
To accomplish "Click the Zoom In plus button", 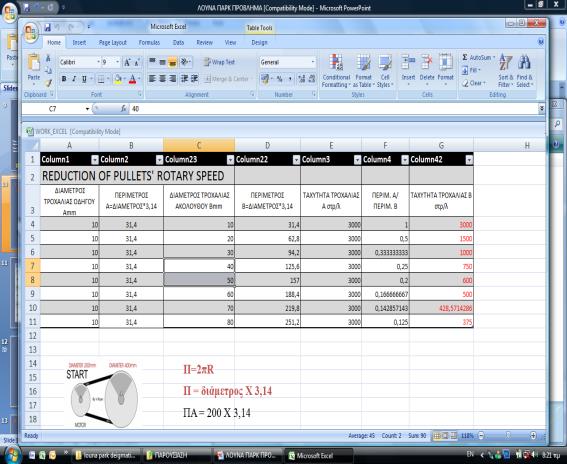I will click(533, 435).
